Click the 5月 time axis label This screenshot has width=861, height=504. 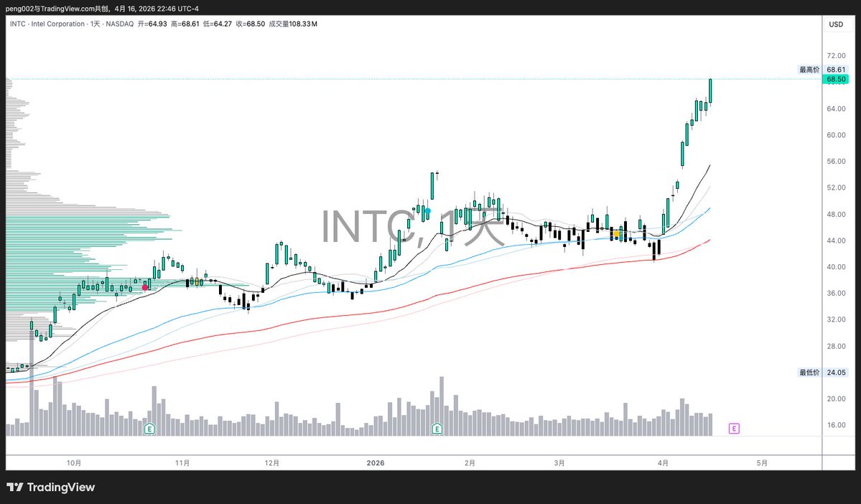(x=762, y=463)
